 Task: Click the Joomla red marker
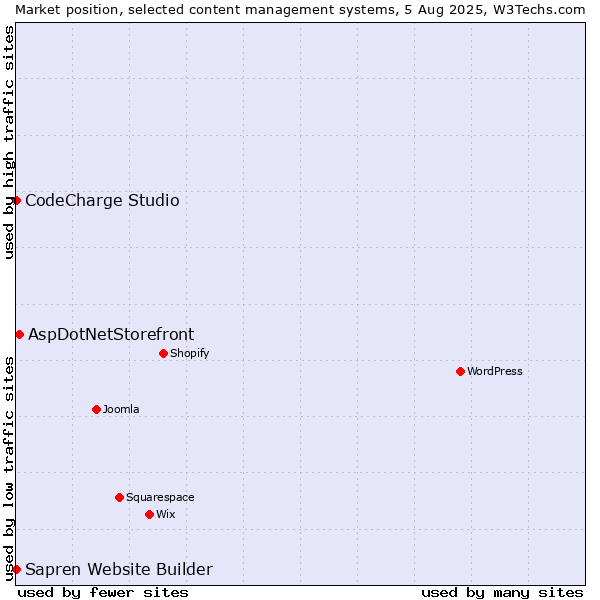[x=96, y=409]
